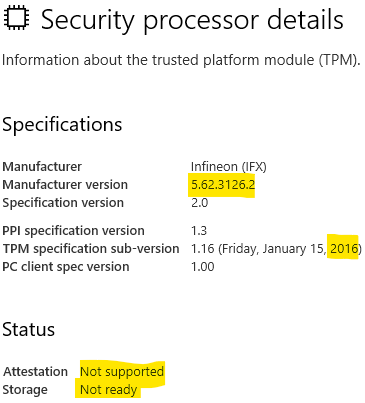Screen dimensions: 365x403
Task: Click the Specification version label
Action: click(63, 203)
